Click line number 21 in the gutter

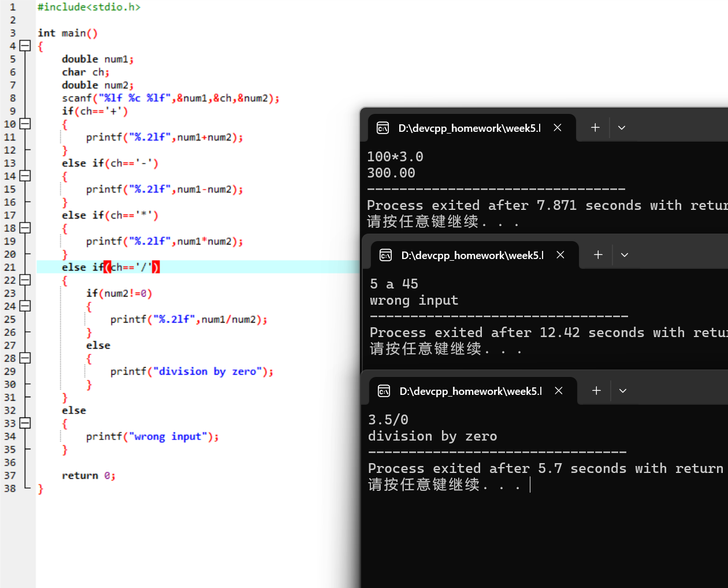10,267
